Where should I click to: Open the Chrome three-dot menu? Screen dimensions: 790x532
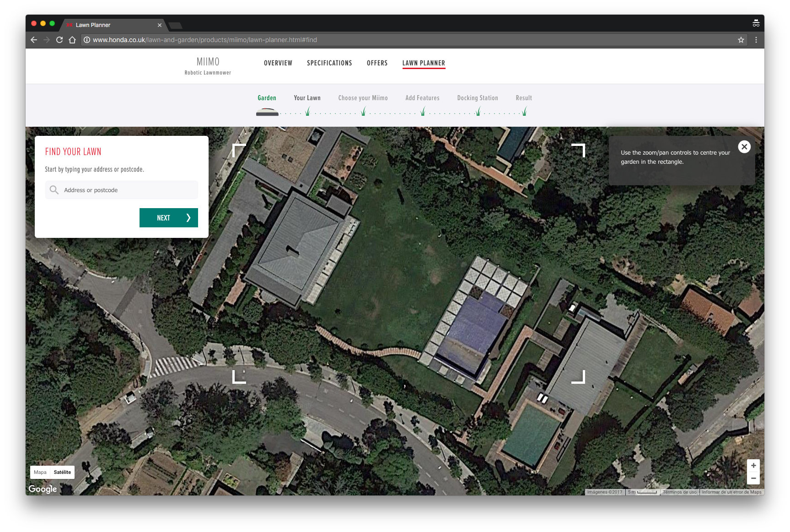tap(756, 40)
